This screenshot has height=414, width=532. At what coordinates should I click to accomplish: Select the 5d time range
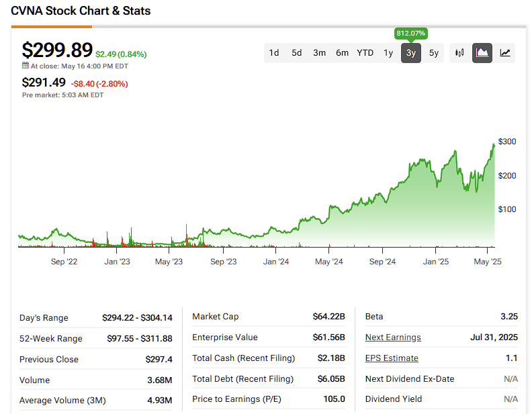click(296, 53)
